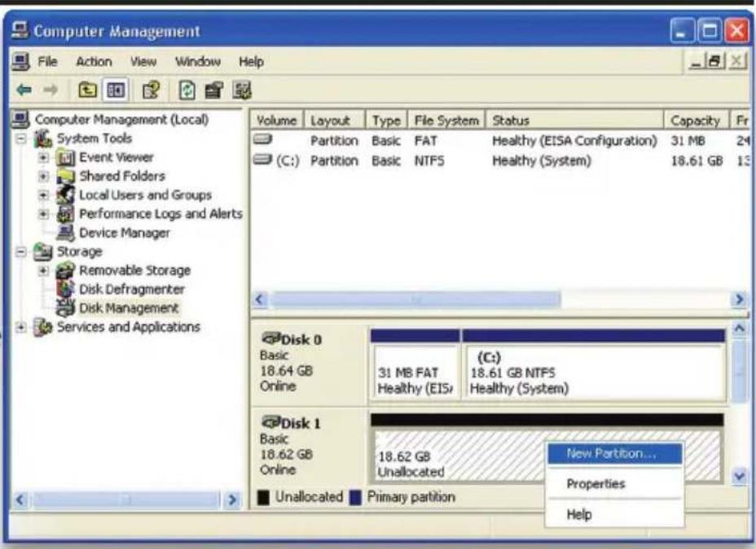Choose Help from the context menu

(x=615, y=514)
